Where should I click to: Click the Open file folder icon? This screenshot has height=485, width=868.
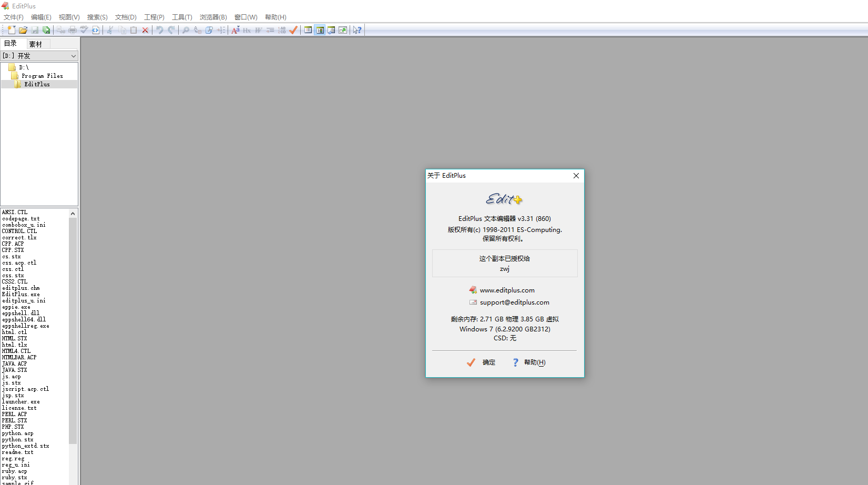[23, 30]
